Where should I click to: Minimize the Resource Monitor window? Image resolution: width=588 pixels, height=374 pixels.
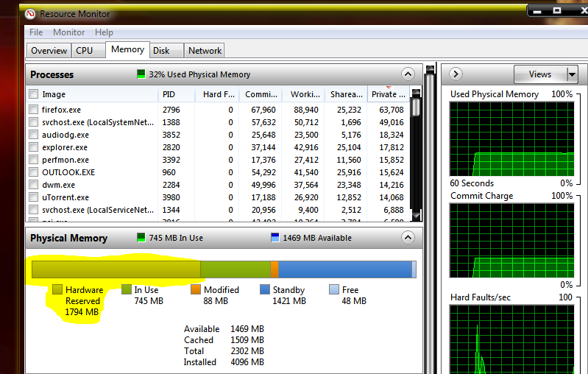pos(538,10)
